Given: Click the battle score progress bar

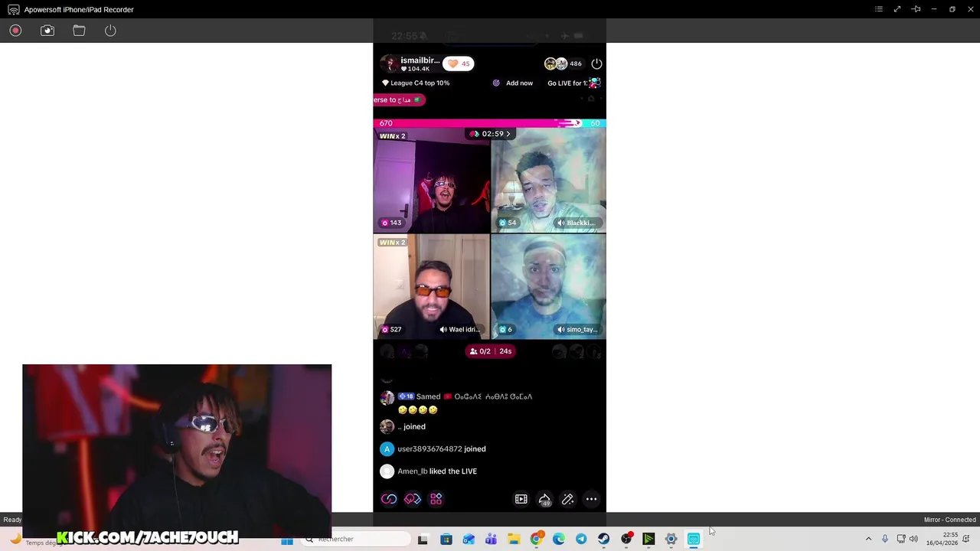Looking at the screenshot, I should [x=490, y=123].
